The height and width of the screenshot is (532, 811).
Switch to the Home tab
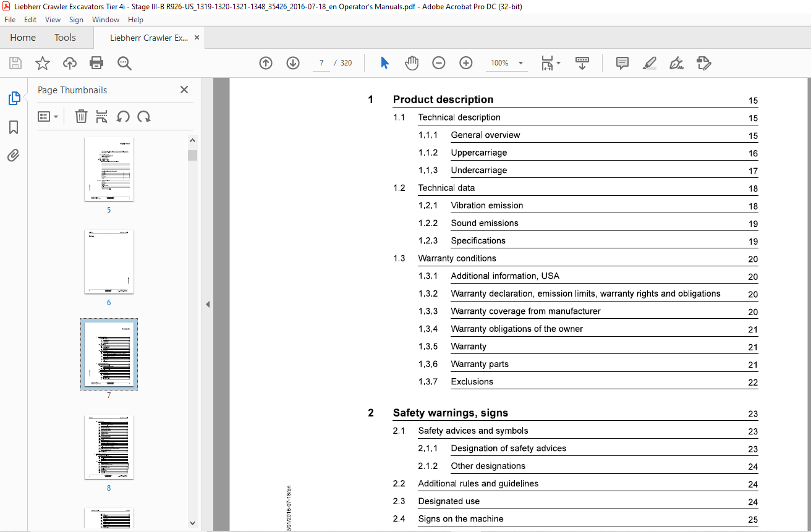point(23,38)
